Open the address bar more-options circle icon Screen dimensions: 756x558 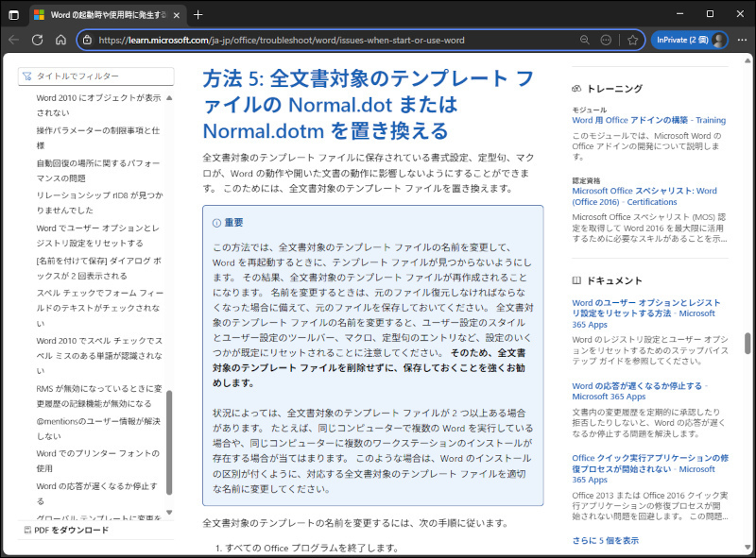606,40
